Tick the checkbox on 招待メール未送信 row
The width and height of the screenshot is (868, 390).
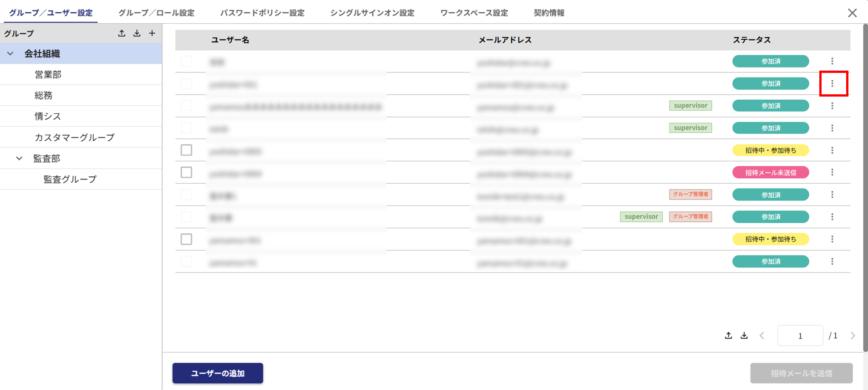click(186, 172)
